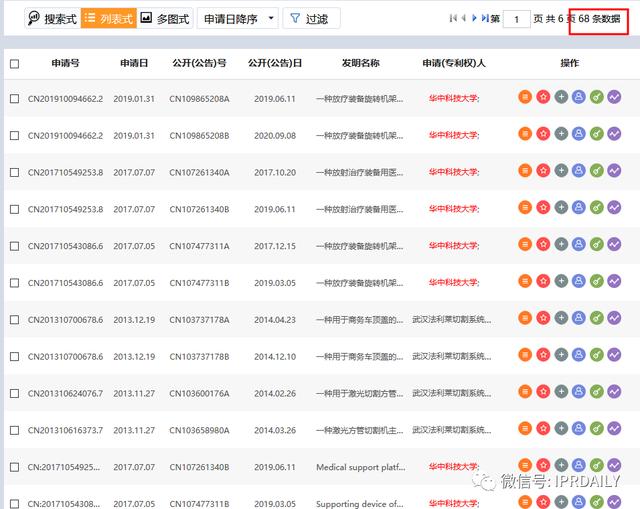This screenshot has width=640, height=509.
Task: Open Supporting device of... title link
Action: 360,504
